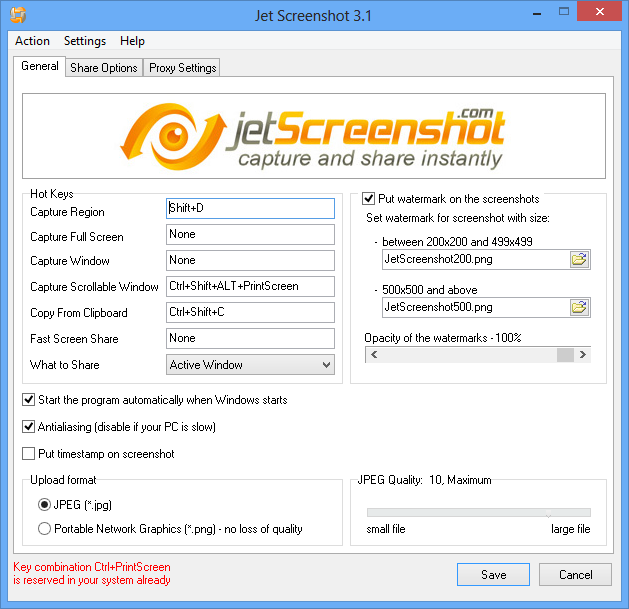The image size is (629, 609).
Task: Focus the Capture Region hotkey field
Action: click(x=250, y=208)
